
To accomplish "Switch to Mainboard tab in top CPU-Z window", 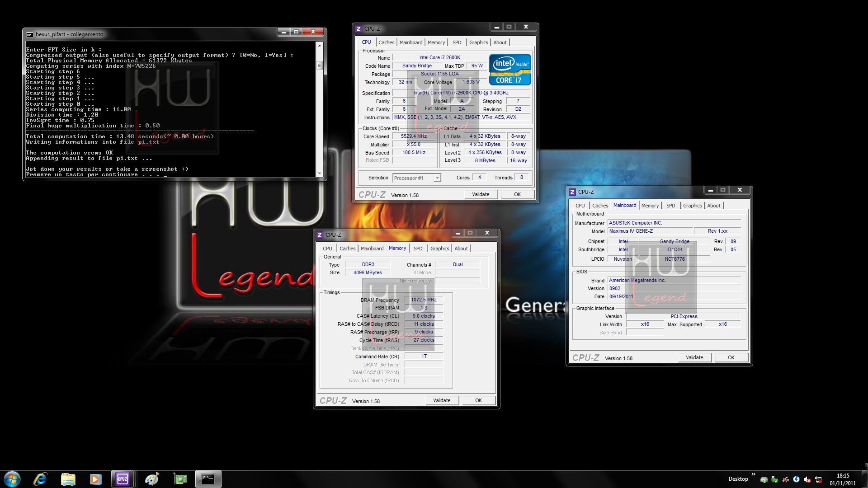I will click(x=411, y=42).
